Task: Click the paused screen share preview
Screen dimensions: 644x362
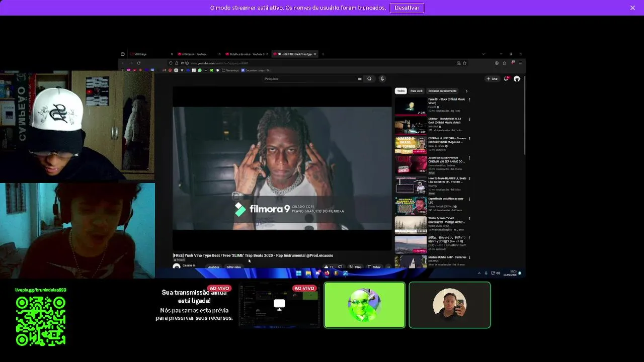Action: (279, 305)
